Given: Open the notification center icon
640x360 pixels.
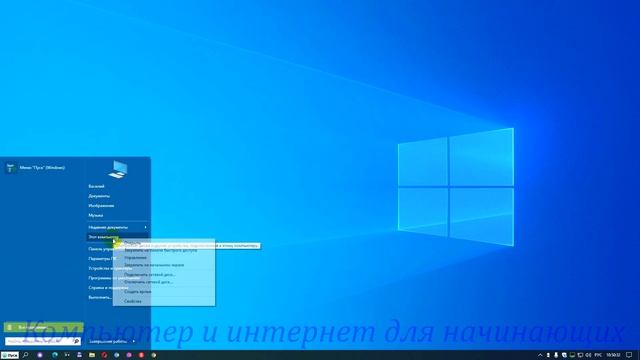Looking at the screenshot, I should 629,355.
